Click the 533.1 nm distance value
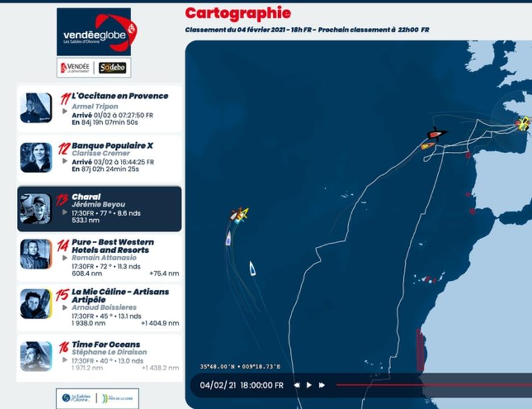Viewport: 532px width, 409px height. point(85,220)
